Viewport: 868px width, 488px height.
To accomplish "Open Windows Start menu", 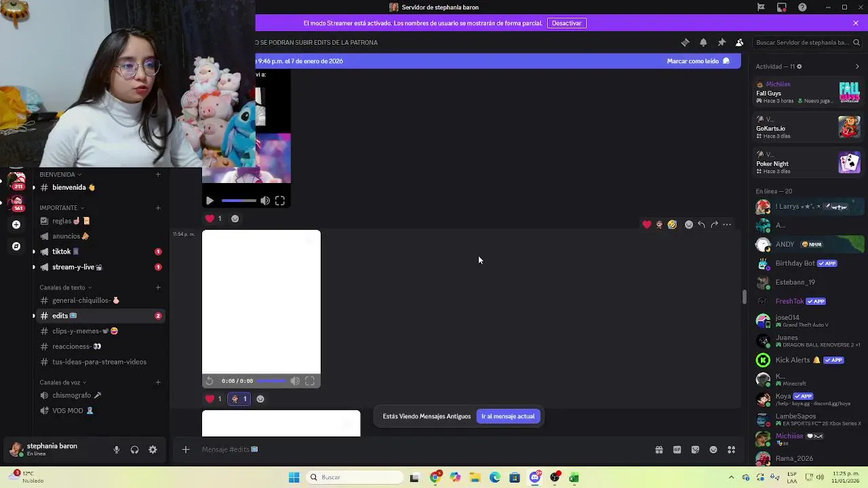I will pyautogui.click(x=294, y=478).
